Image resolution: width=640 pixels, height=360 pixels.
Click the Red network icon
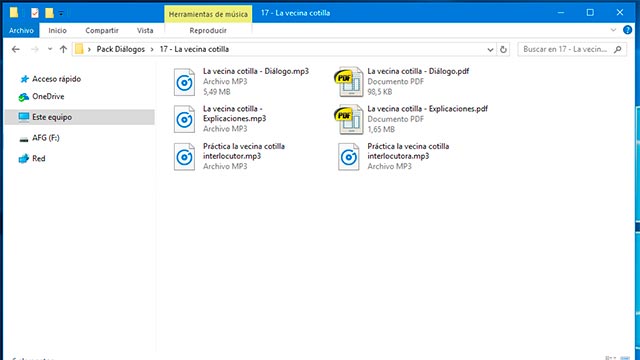[x=24, y=159]
